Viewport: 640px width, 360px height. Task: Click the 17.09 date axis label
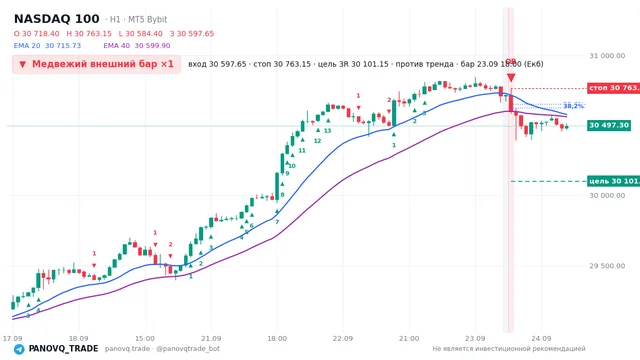click(x=12, y=339)
